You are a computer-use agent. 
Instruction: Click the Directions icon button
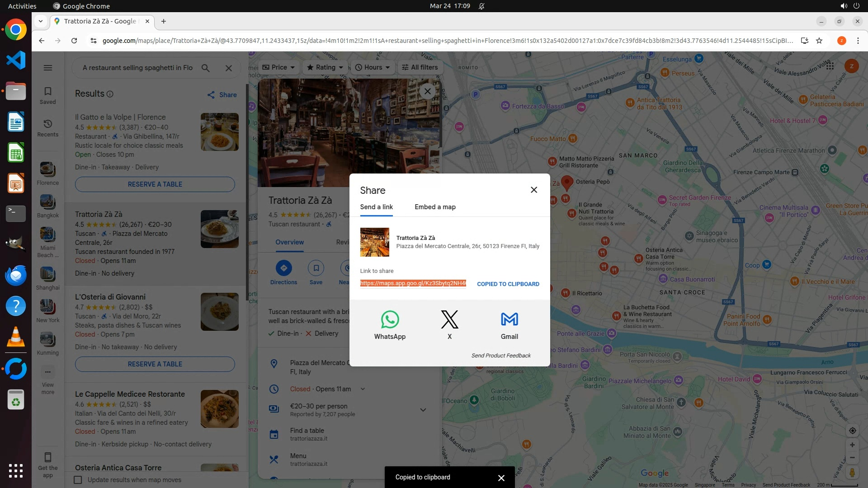(x=283, y=268)
